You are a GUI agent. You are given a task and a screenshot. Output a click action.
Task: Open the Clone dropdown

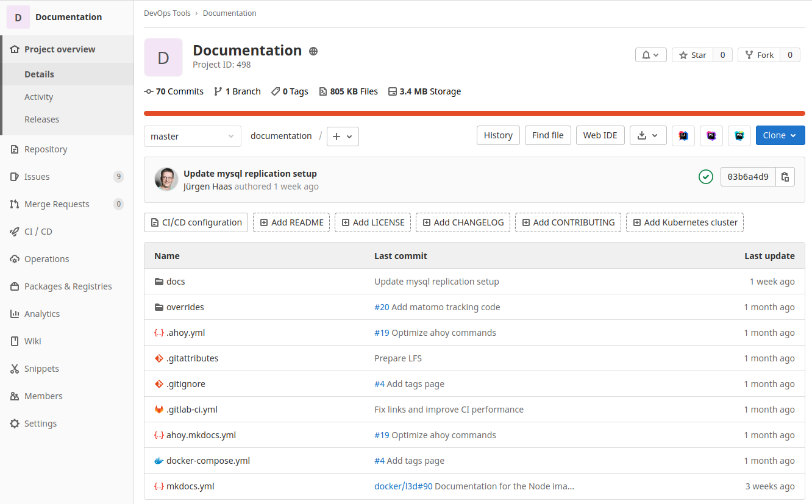coord(780,135)
